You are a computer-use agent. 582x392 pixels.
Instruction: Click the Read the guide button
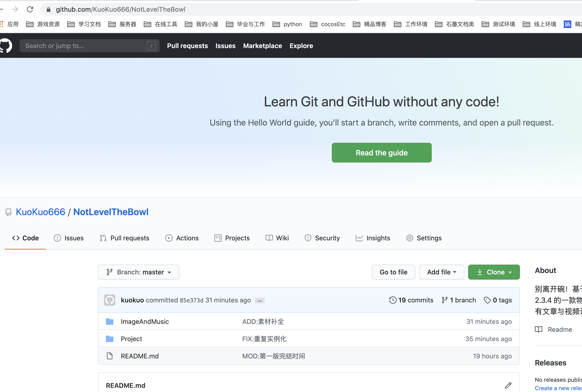(x=382, y=153)
